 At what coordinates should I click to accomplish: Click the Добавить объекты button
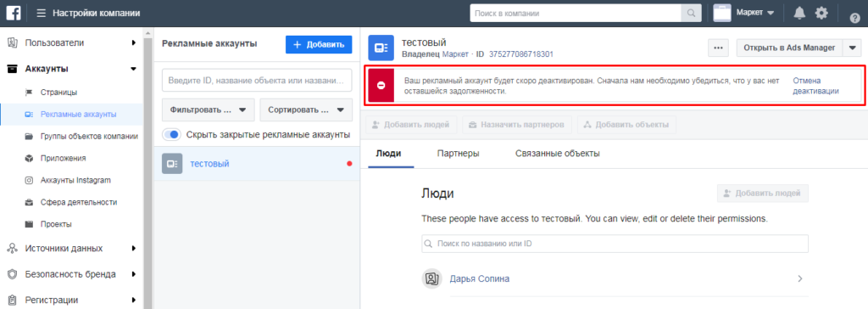click(626, 125)
